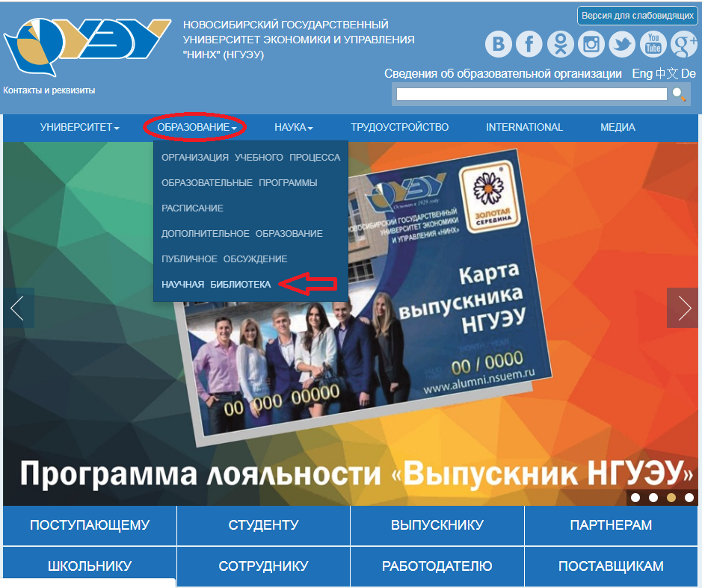Open the ВЫПУСКНИКУ section button
This screenshot has height=588, width=702.
point(437,525)
